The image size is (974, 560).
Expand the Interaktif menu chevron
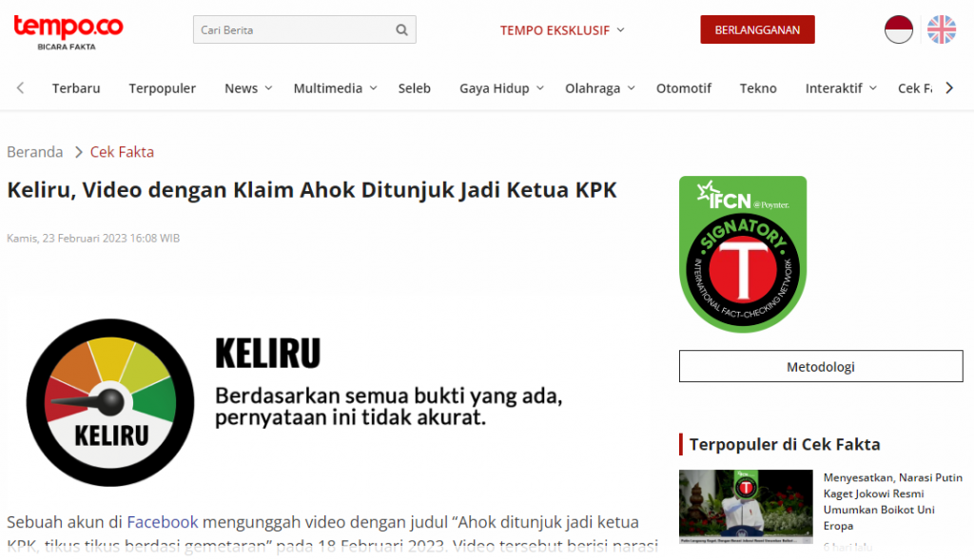[873, 88]
